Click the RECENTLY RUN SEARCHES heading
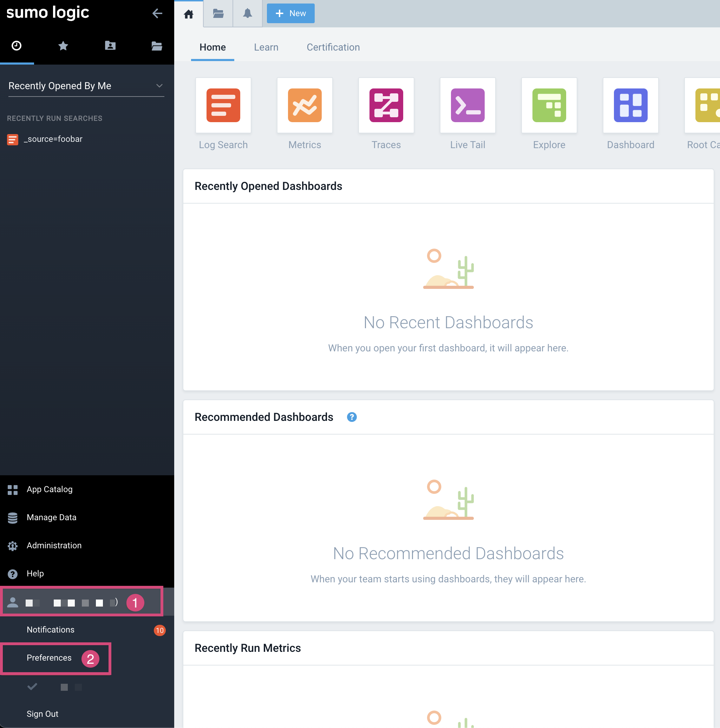This screenshot has height=728, width=720. [x=55, y=118]
